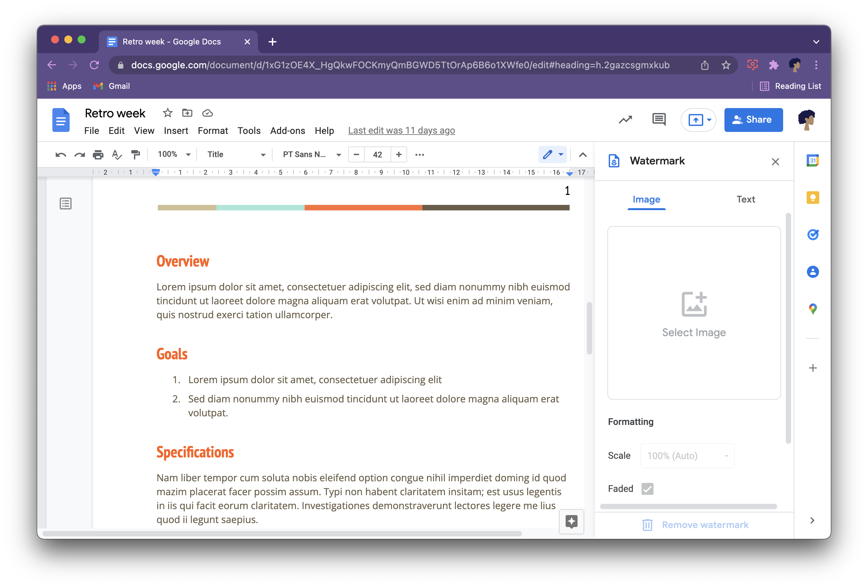Open the font size stepper up arrow

tap(399, 155)
